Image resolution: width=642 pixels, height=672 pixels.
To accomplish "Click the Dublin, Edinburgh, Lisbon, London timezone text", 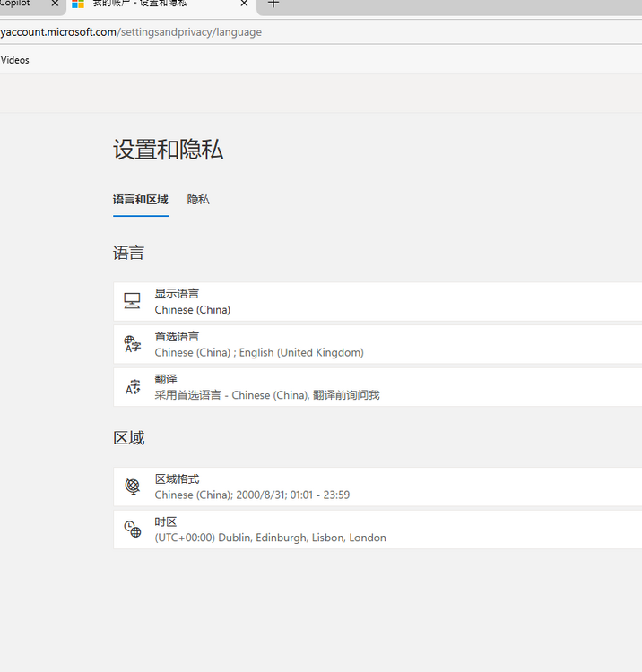I will click(302, 538).
